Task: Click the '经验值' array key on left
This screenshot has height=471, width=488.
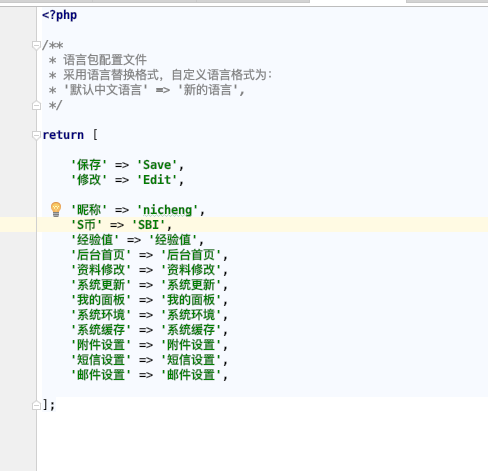Action: point(95,240)
